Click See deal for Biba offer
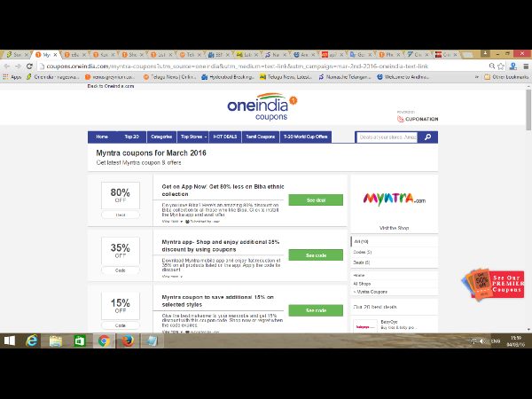Image resolution: width=532 pixels, height=399 pixels. (x=316, y=200)
